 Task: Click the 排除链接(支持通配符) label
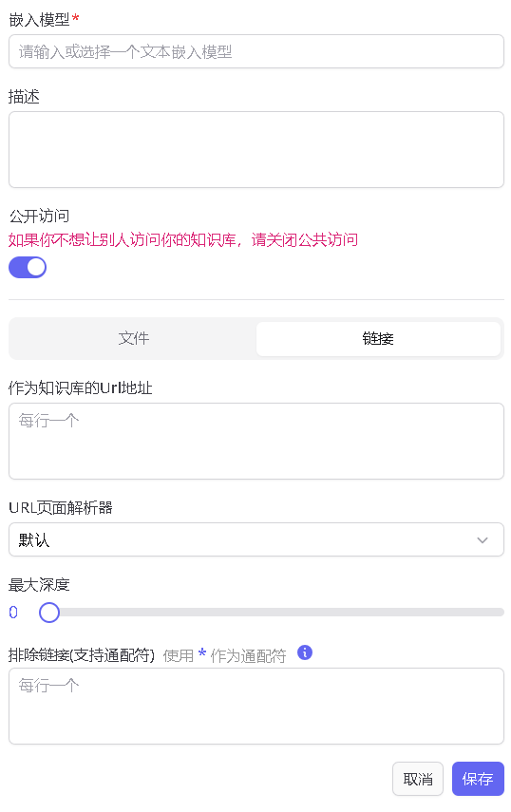click(x=82, y=655)
